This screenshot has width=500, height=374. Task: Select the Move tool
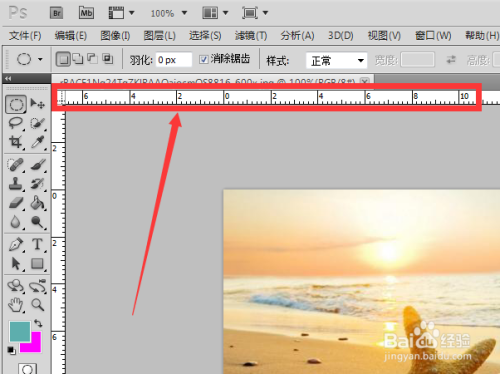pos(37,104)
